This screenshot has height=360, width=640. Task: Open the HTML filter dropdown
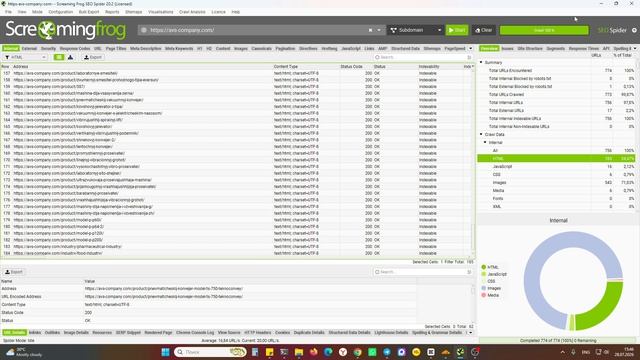[25, 58]
